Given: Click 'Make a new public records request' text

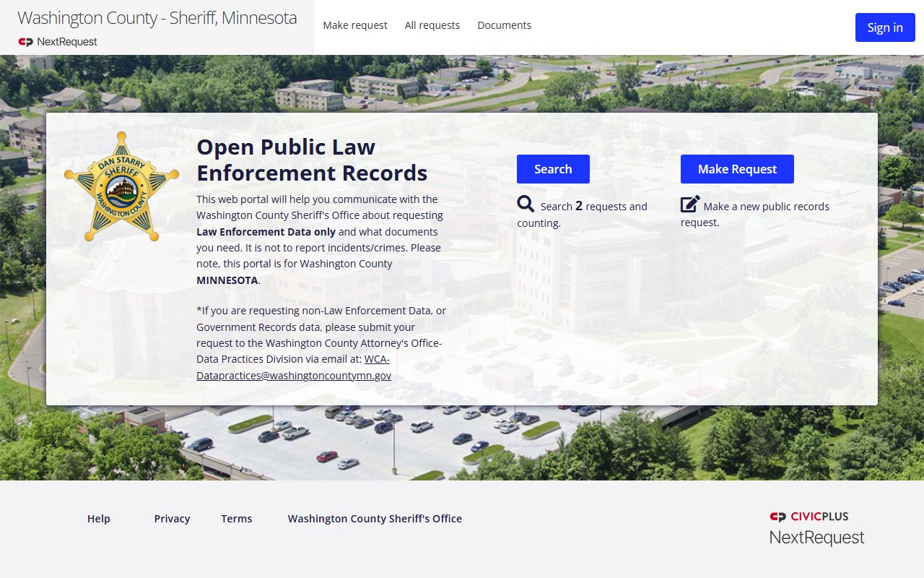Looking at the screenshot, I should pyautogui.click(x=755, y=214).
